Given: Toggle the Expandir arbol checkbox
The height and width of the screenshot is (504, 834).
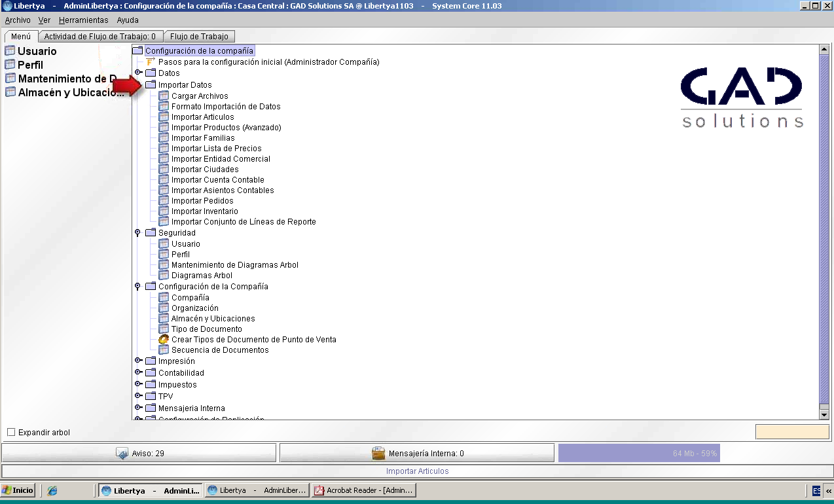Looking at the screenshot, I should tap(11, 432).
